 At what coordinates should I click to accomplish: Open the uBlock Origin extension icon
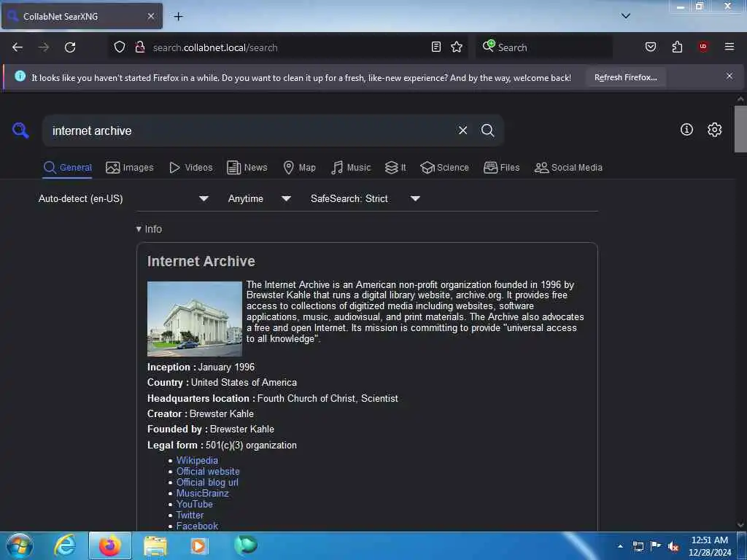(x=703, y=47)
